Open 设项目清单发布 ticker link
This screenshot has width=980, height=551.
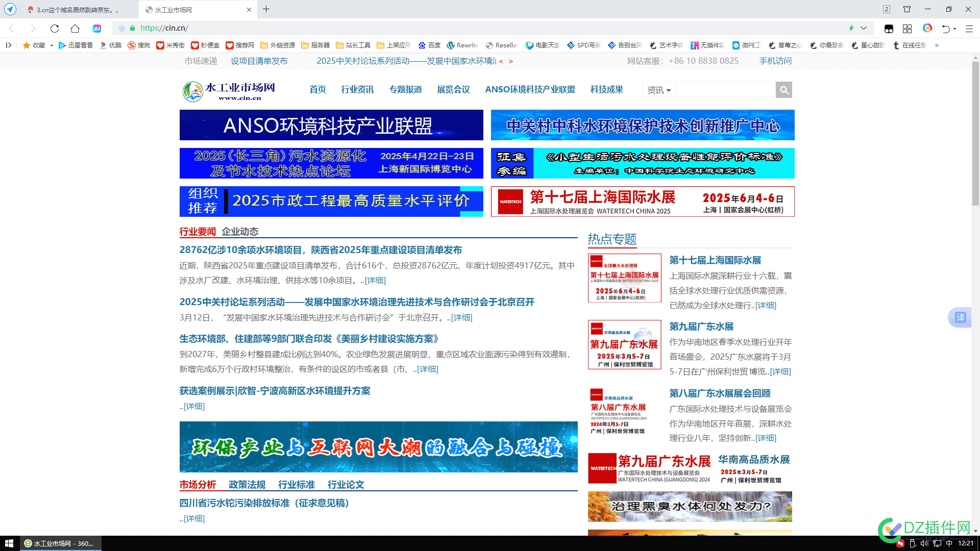point(259,61)
